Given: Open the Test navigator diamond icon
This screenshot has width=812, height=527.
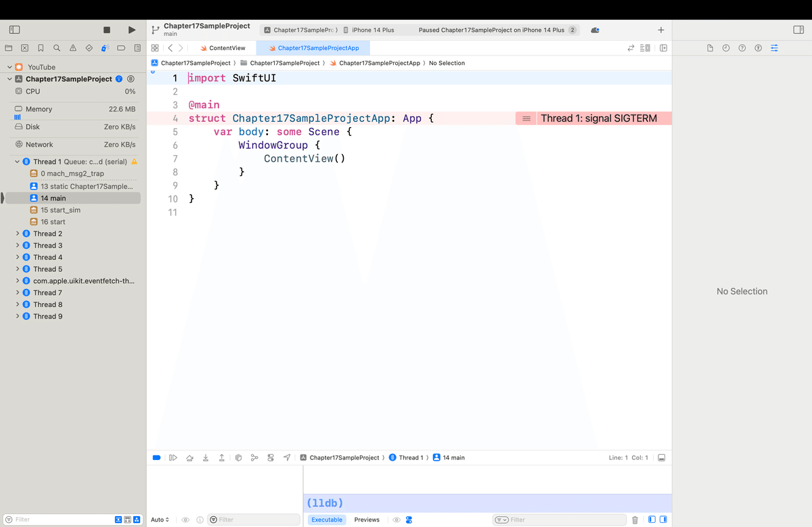Looking at the screenshot, I should tap(89, 48).
